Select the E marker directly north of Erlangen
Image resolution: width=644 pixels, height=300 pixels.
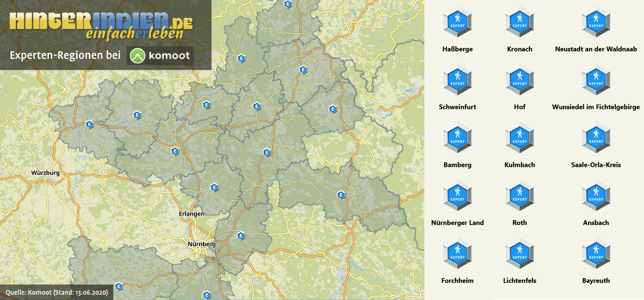(214, 187)
